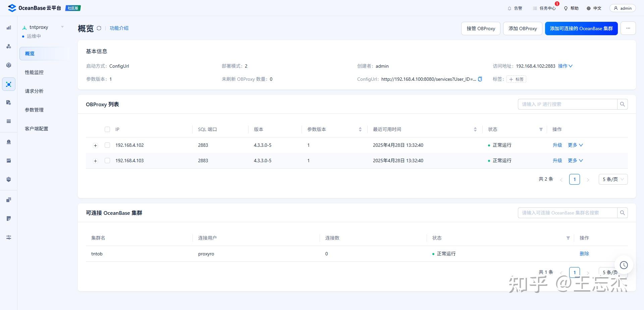644x310 pixels.
Task: Click the 告警 alarm bell icon
Action: [515, 8]
